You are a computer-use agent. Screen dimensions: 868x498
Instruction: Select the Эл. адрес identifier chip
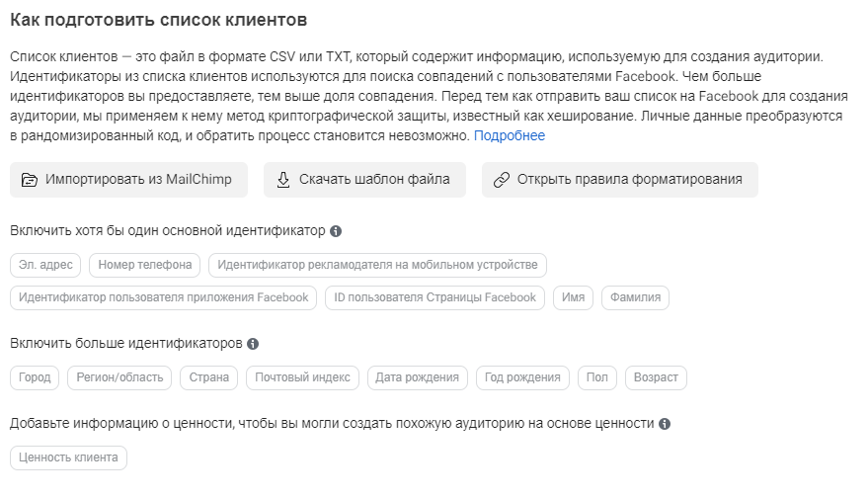click(x=45, y=265)
